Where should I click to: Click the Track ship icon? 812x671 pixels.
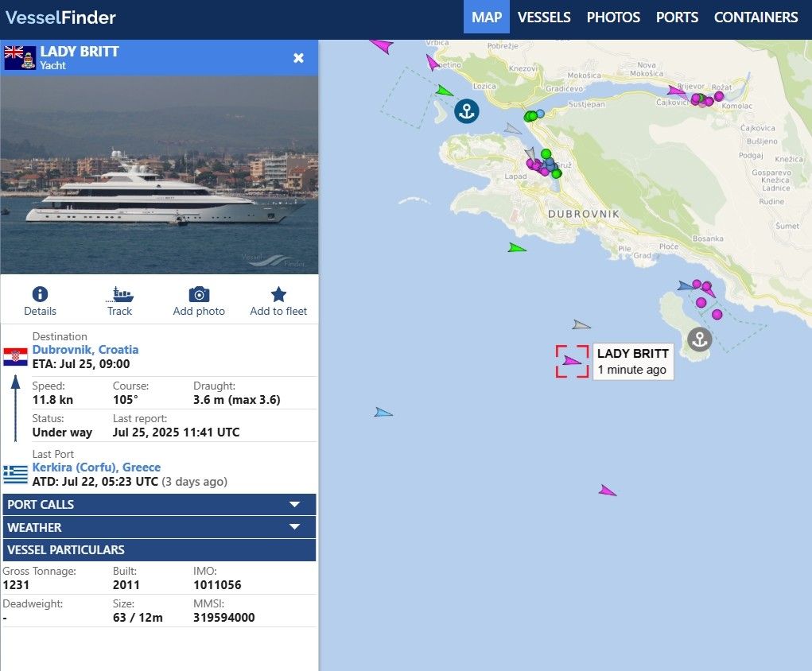(x=119, y=295)
